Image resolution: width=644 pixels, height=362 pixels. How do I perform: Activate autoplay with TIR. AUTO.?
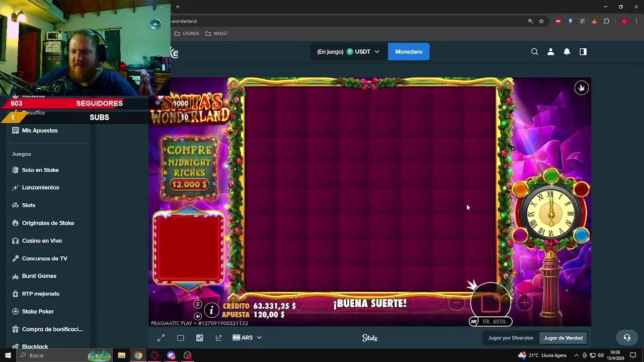[x=496, y=321]
